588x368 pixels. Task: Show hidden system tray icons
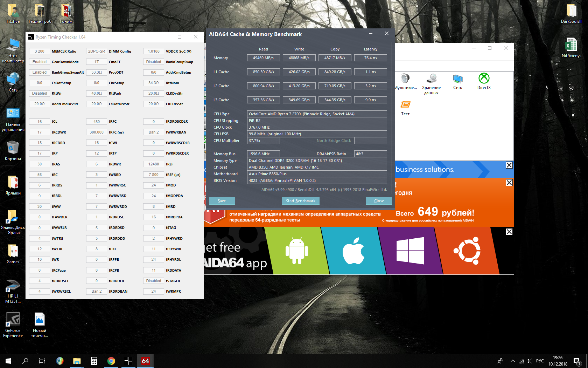[x=513, y=361]
